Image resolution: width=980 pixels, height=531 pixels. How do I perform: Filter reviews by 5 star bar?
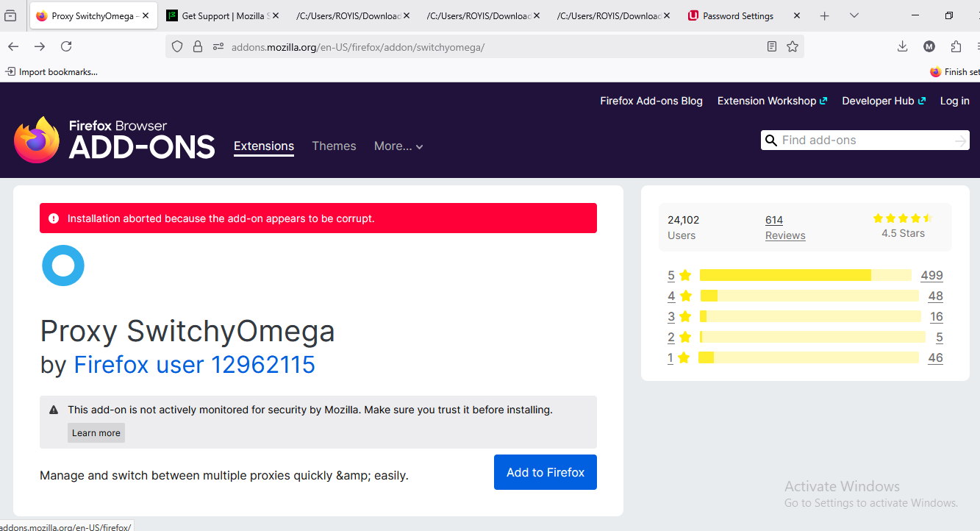(x=805, y=275)
